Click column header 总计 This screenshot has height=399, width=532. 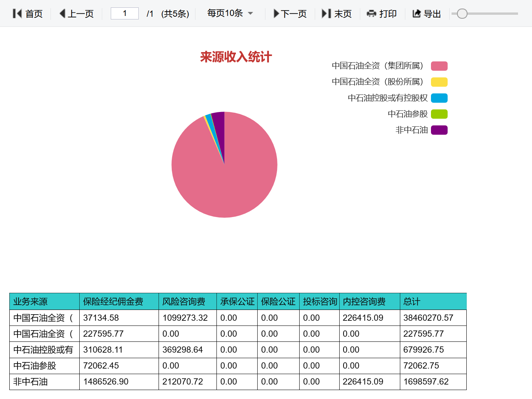412,302
